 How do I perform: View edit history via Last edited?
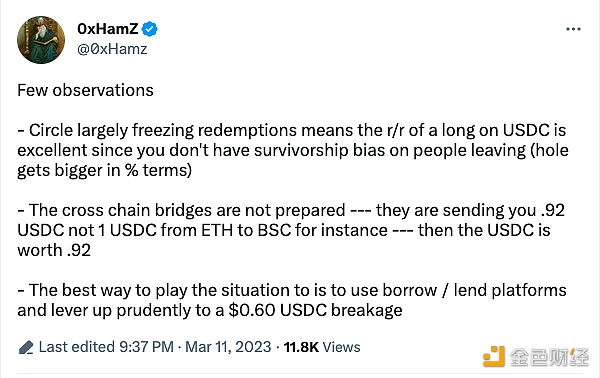click(x=77, y=347)
